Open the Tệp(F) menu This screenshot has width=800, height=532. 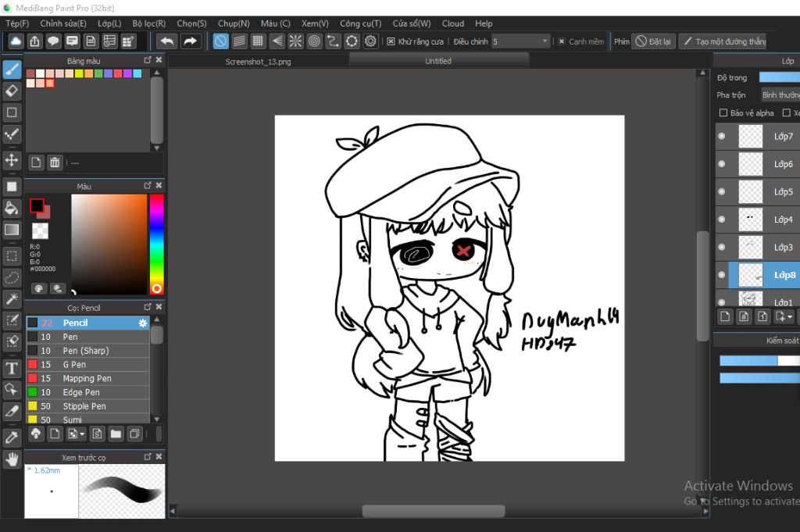(17, 23)
